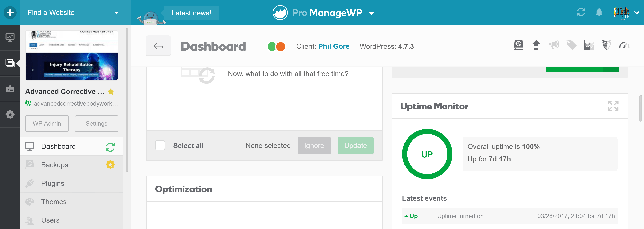Click the green and orange status indicator
This screenshot has height=229, width=644.
click(276, 46)
